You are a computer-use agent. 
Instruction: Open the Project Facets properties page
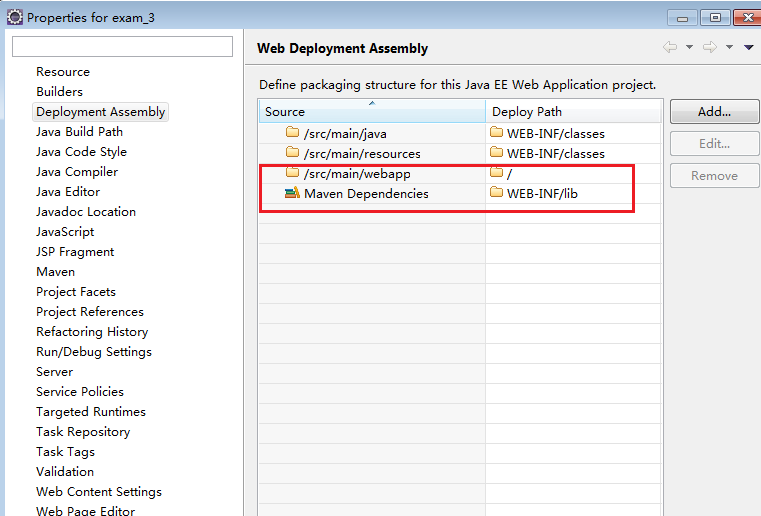(76, 291)
